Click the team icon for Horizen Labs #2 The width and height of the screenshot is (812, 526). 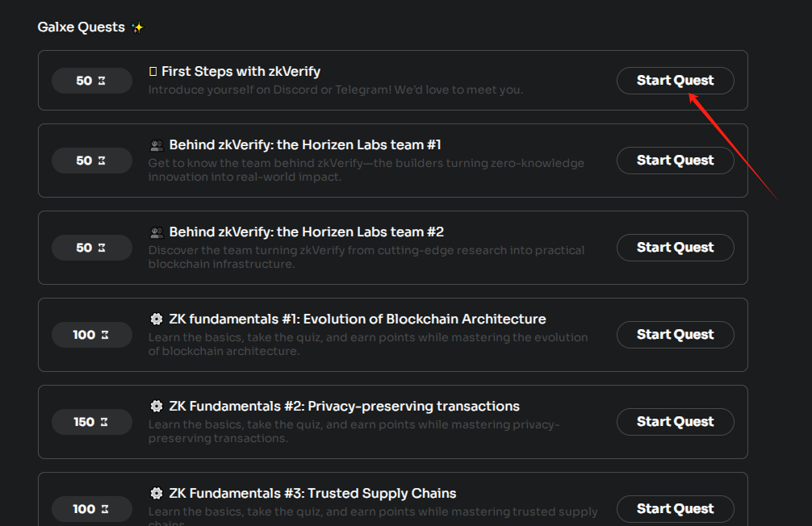(157, 232)
